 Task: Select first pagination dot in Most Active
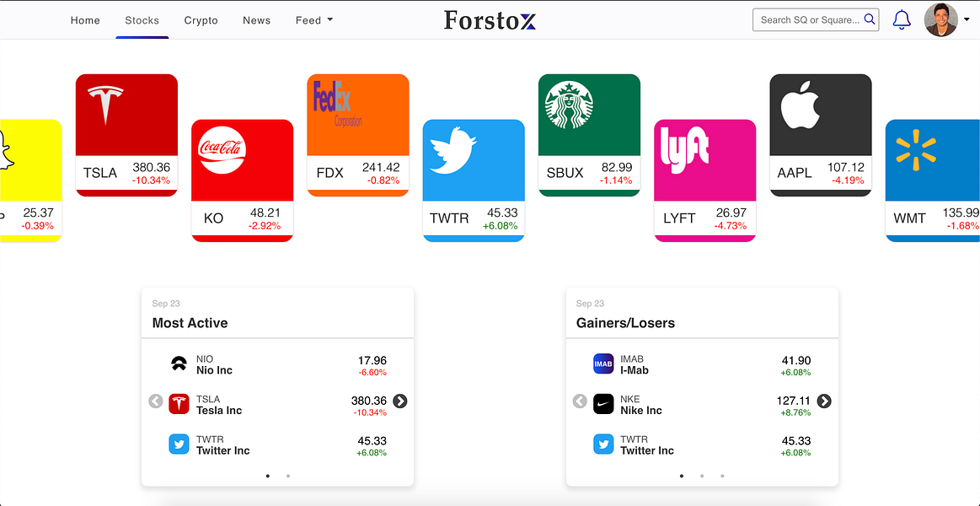pos(268,476)
